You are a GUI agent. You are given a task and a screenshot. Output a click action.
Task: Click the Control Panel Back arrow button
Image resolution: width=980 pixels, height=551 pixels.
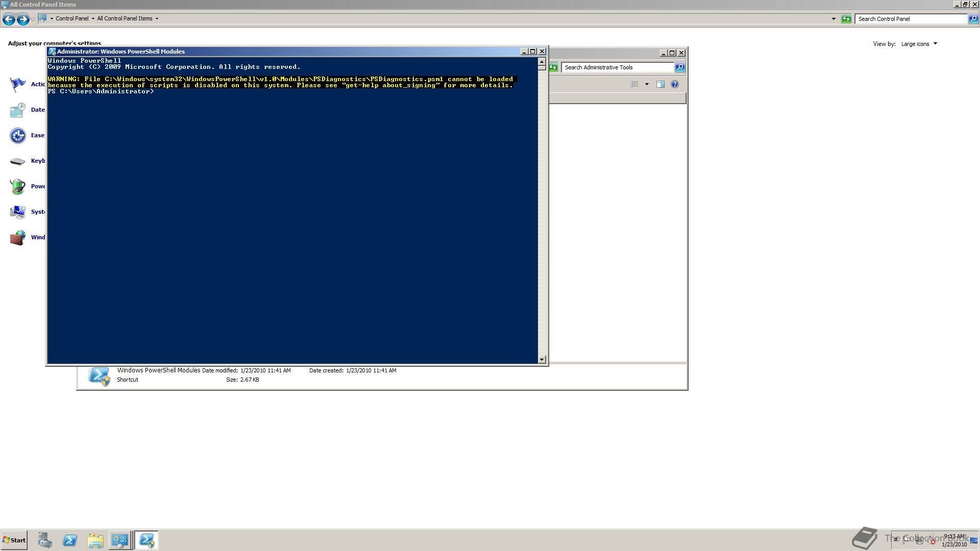click(x=9, y=19)
